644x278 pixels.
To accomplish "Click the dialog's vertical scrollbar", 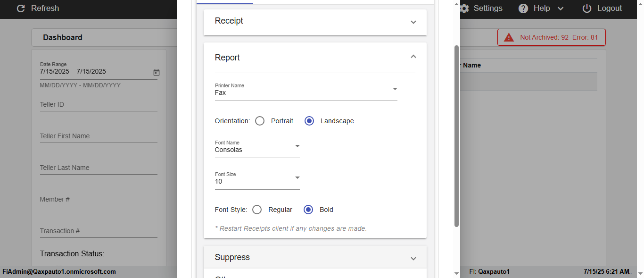I will point(456,136).
